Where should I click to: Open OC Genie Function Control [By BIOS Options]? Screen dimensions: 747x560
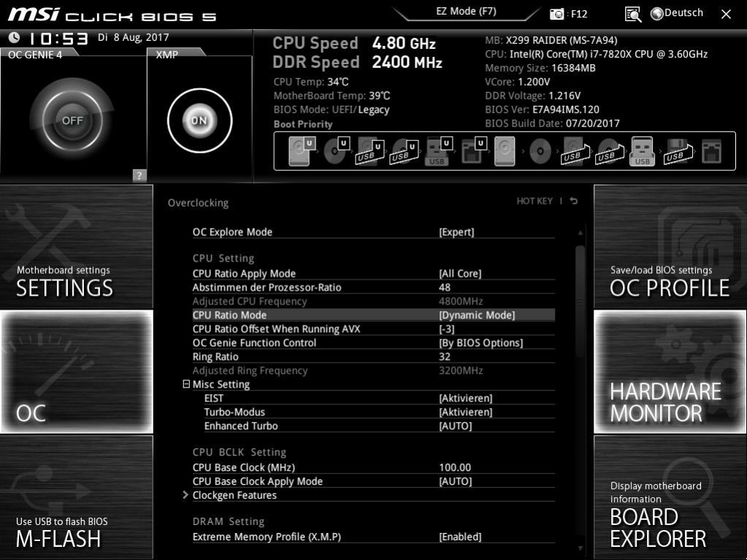point(480,342)
